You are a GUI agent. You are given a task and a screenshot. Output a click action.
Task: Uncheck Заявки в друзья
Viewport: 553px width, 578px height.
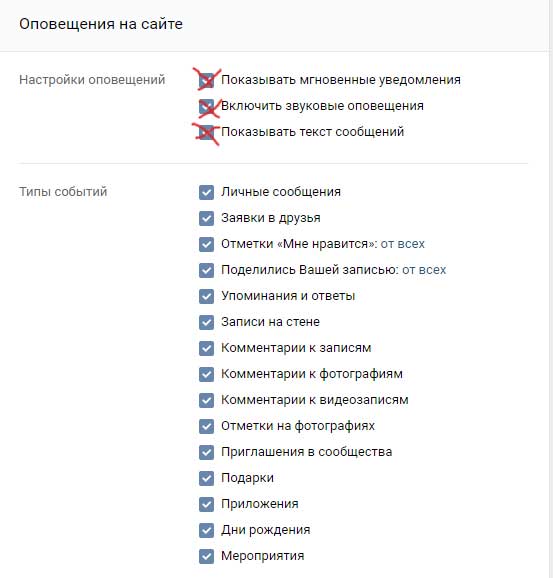[206, 218]
